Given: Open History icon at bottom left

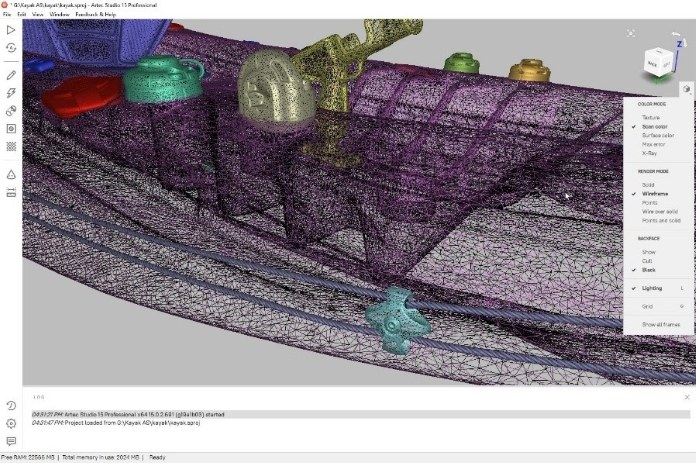Looking at the screenshot, I should [x=10, y=405].
